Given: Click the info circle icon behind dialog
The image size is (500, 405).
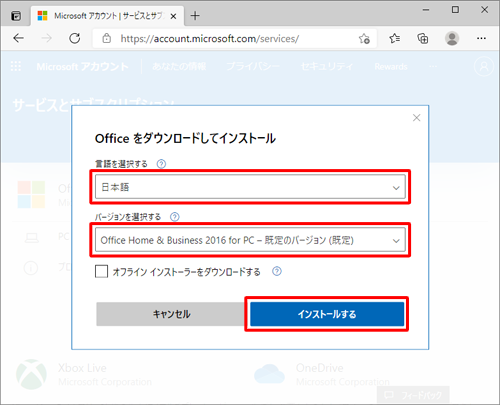Looking at the screenshot, I should click(x=31, y=268).
